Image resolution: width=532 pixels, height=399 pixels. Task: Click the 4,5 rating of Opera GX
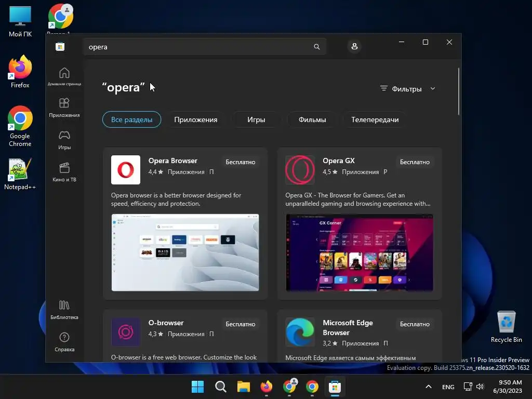[x=330, y=172]
